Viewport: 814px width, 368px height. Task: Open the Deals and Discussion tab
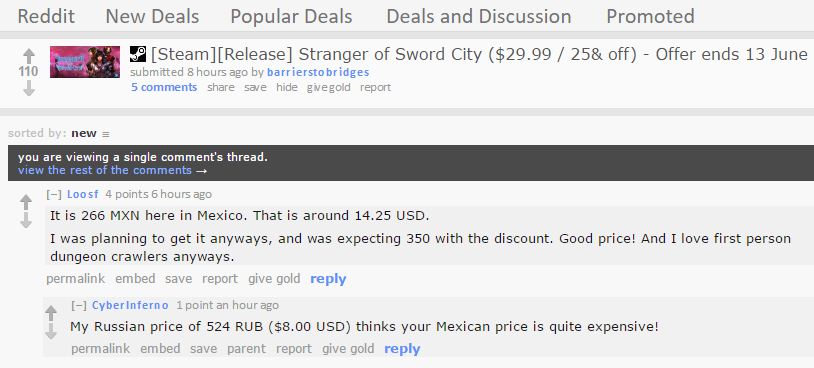point(479,17)
